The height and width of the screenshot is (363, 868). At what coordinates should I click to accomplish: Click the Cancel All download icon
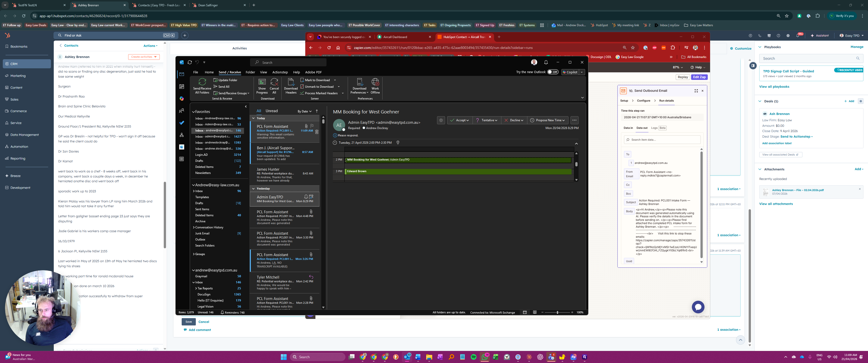coord(274,82)
